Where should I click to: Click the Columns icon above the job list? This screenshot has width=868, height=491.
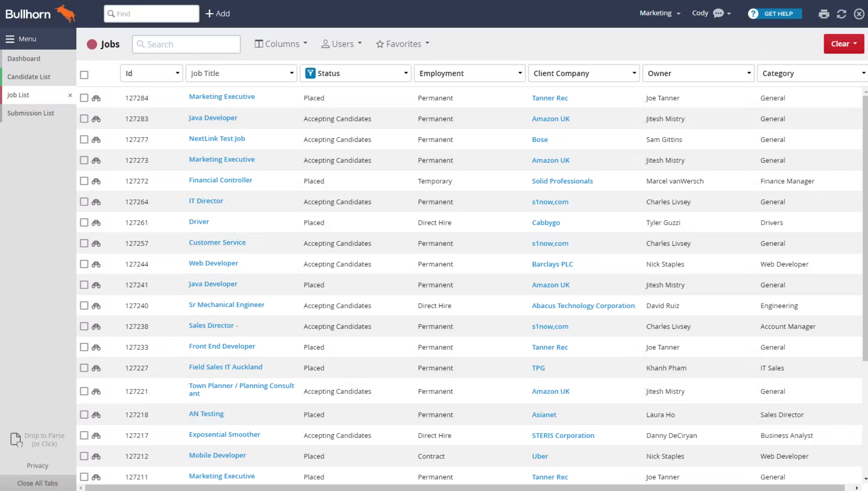(x=259, y=44)
